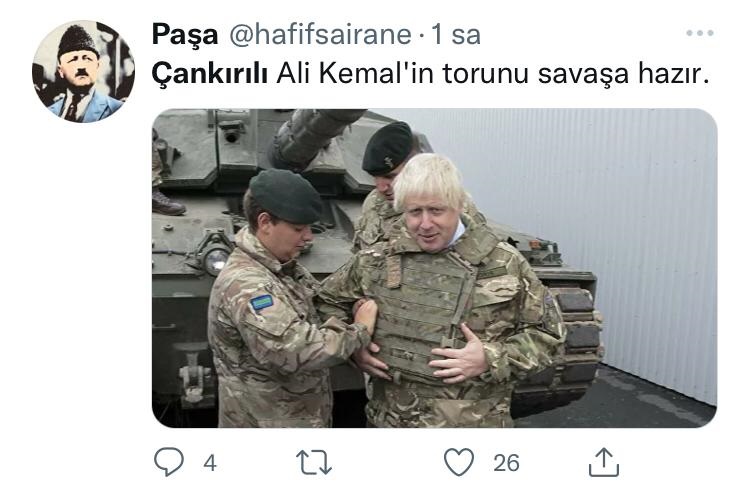Share tweet via upload arrow icon

(604, 462)
